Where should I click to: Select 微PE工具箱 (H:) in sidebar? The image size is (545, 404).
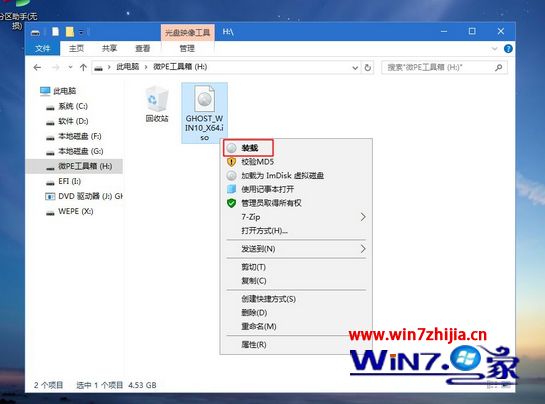[x=74, y=167]
